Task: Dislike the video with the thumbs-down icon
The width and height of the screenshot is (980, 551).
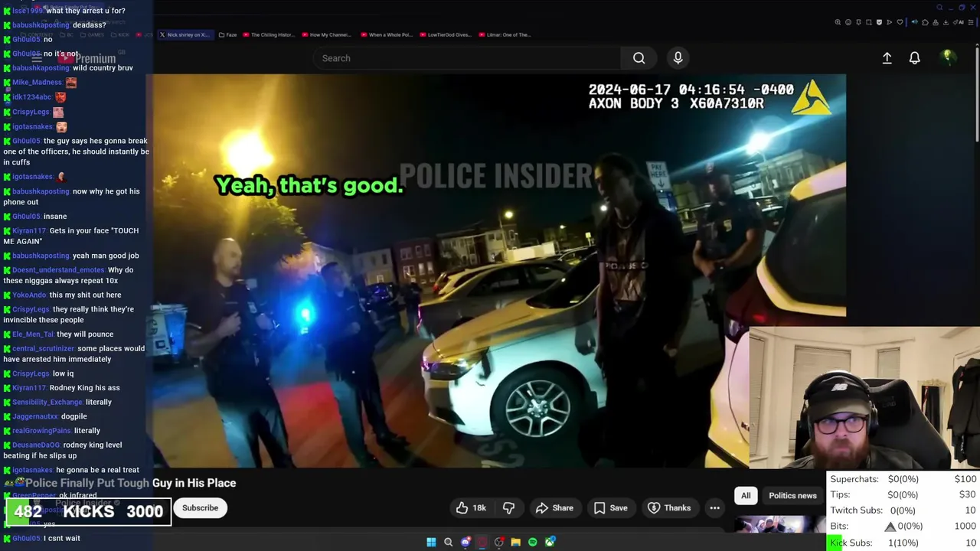Action: point(508,508)
